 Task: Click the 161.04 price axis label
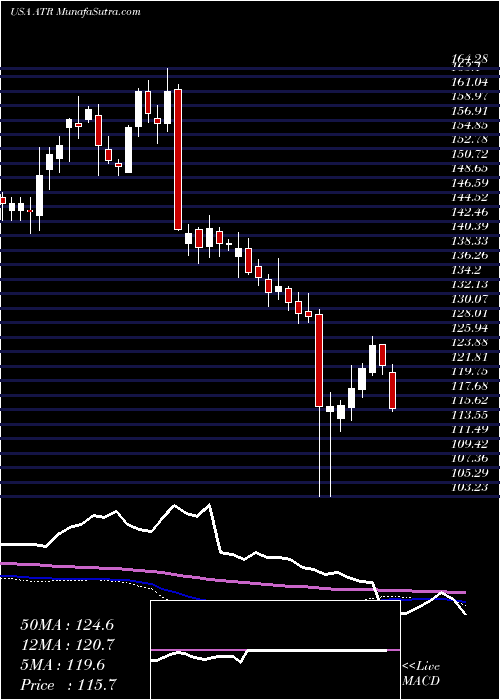(470, 82)
